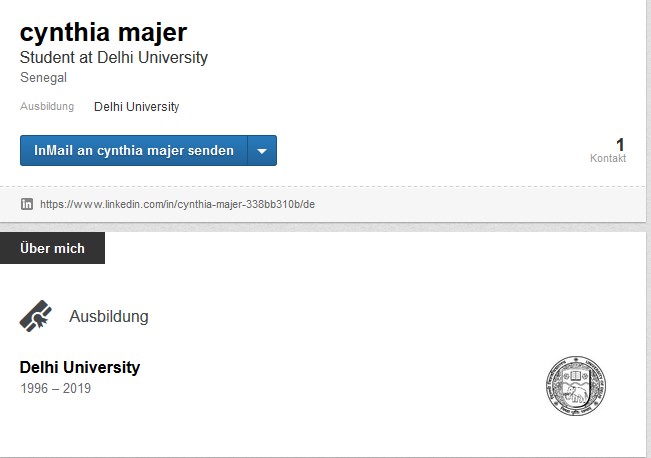Screen dimensions: 651x458
Task: Click empty gray space right of profile URL
Action: [x=480, y=204]
